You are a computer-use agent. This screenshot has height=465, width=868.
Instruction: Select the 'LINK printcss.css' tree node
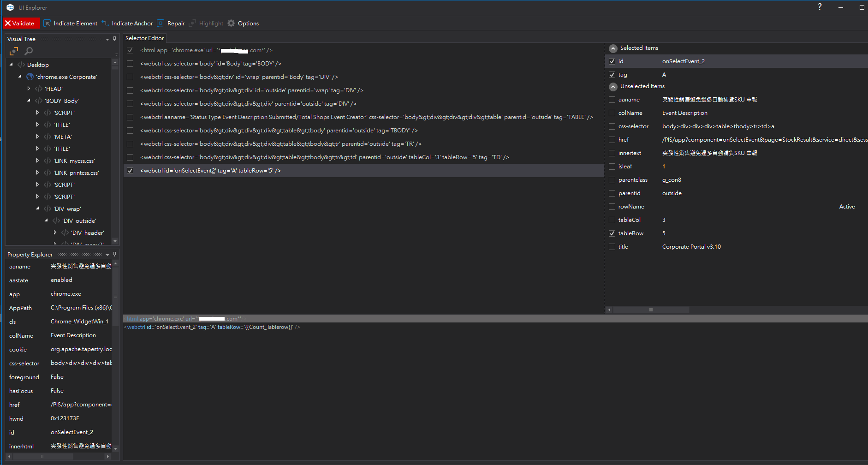(76, 173)
